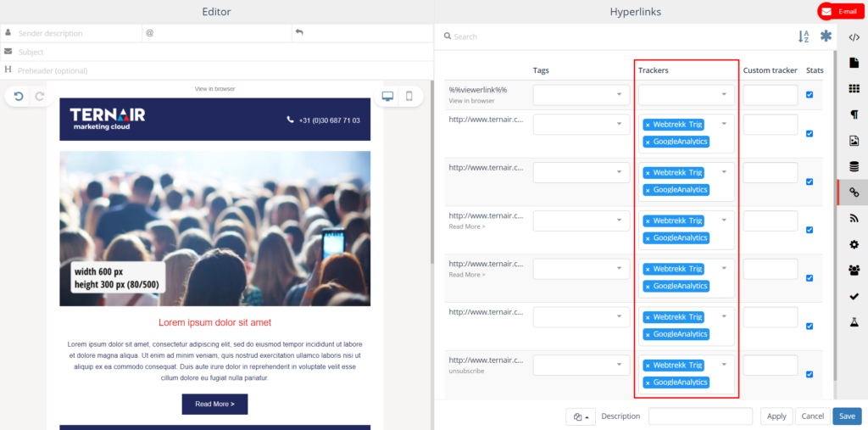Click the checkmark validation icon in sidebar
Viewport: 868px width, 430px height.
(x=854, y=296)
